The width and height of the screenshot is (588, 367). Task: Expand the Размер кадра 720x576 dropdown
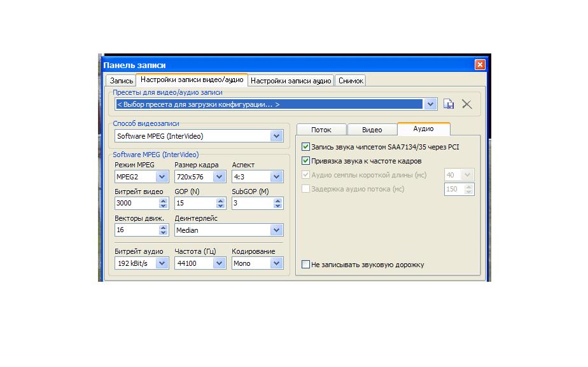tap(220, 177)
